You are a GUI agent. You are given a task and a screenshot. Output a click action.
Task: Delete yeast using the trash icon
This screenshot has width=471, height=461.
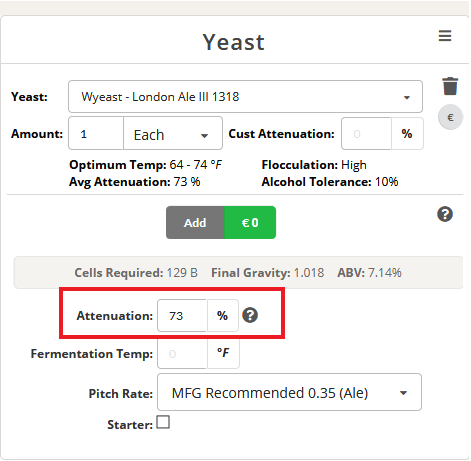click(450, 86)
